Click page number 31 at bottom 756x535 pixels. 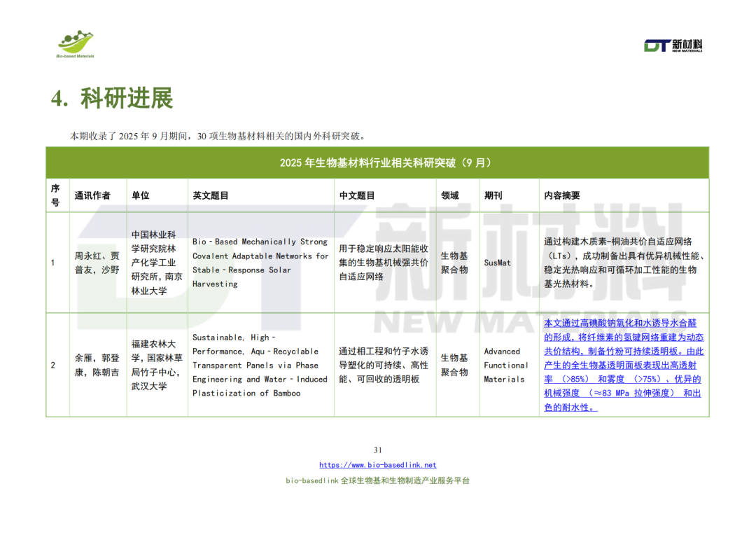378,451
